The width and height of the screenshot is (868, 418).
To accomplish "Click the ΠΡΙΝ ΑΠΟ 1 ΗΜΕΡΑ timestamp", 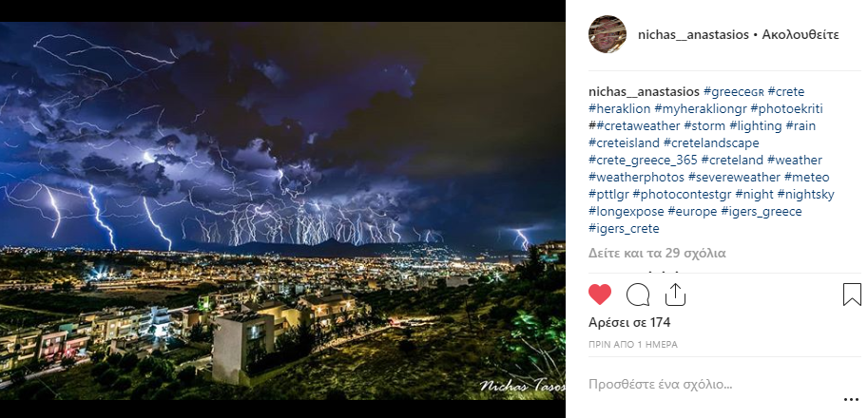I will [x=633, y=345].
